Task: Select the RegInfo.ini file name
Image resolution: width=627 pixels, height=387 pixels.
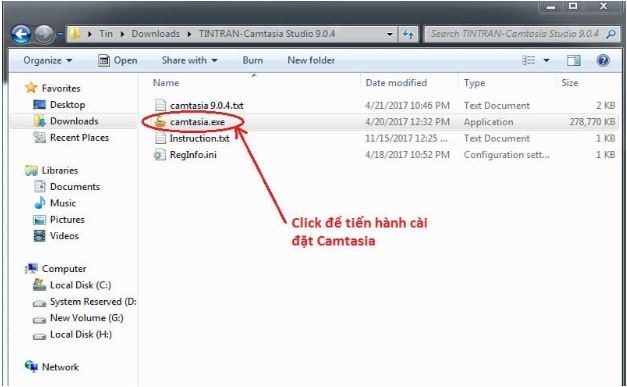Action: [x=193, y=155]
